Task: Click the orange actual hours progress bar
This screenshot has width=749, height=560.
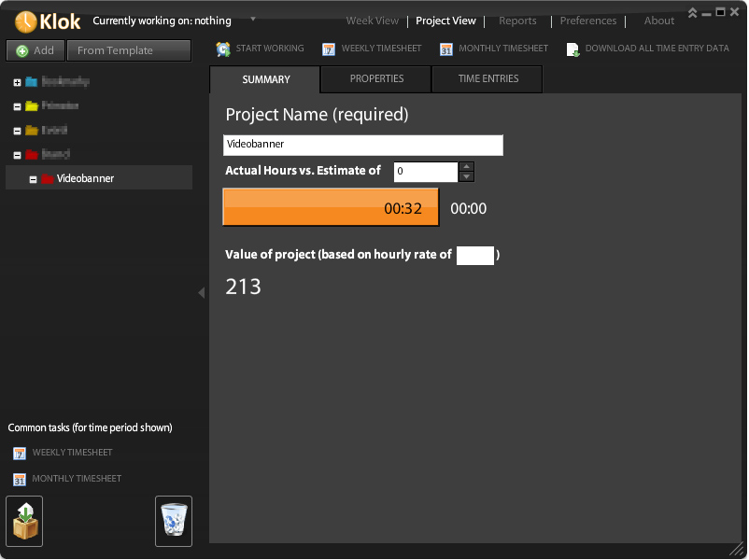Action: pyautogui.click(x=331, y=208)
